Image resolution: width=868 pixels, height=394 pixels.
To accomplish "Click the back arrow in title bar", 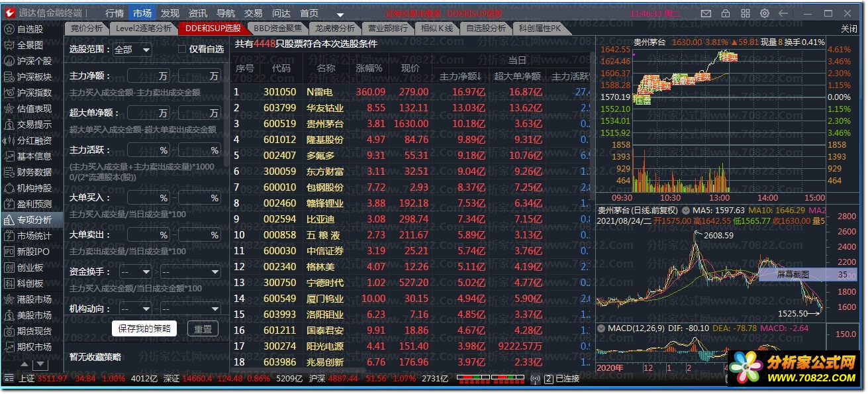I will (x=784, y=13).
